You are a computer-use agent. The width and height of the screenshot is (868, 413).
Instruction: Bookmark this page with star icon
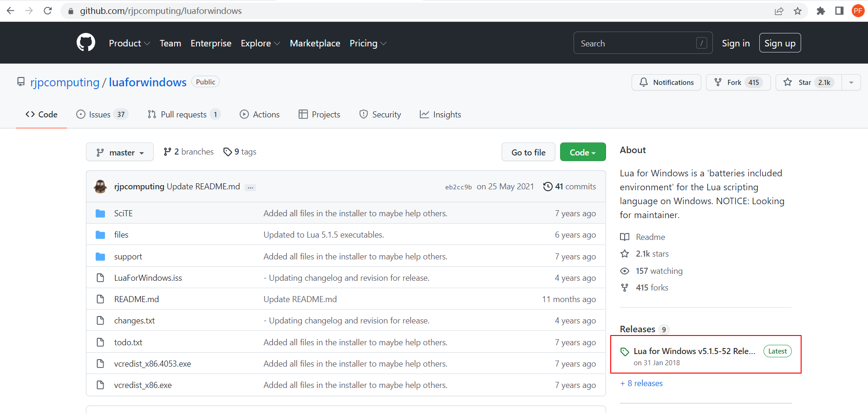pyautogui.click(x=798, y=11)
